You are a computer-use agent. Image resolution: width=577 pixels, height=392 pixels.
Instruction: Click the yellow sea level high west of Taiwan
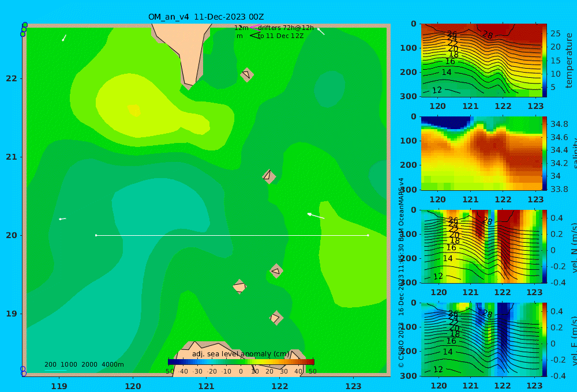pos(134,110)
